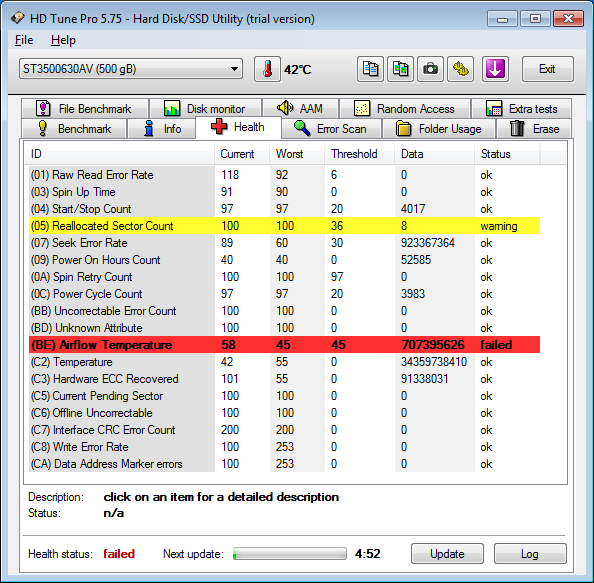Viewport: 594px width, 583px height.
Task: Select the (07) Seek Error Rate row
Action: 284,243
